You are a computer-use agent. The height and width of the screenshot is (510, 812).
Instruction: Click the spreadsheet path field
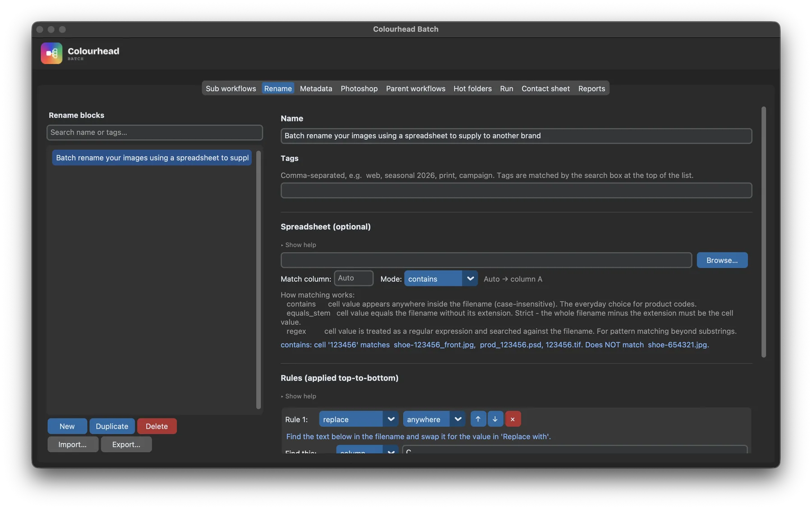pyautogui.click(x=486, y=260)
